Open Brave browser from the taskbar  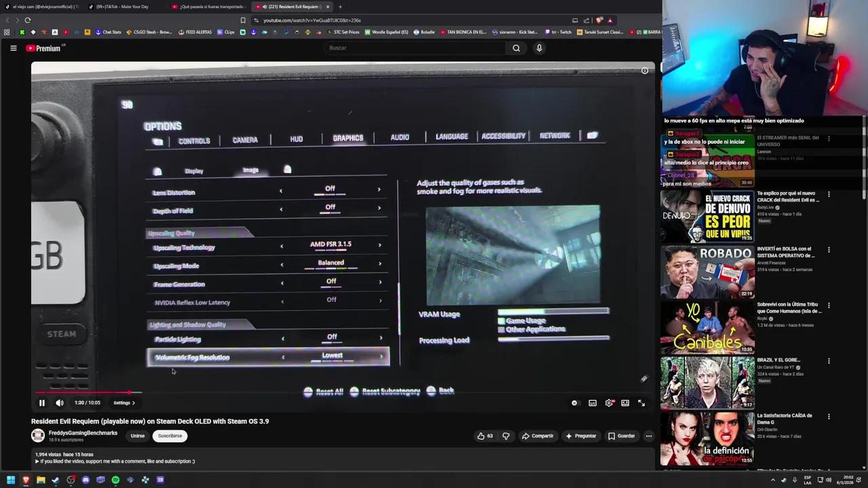point(26,480)
